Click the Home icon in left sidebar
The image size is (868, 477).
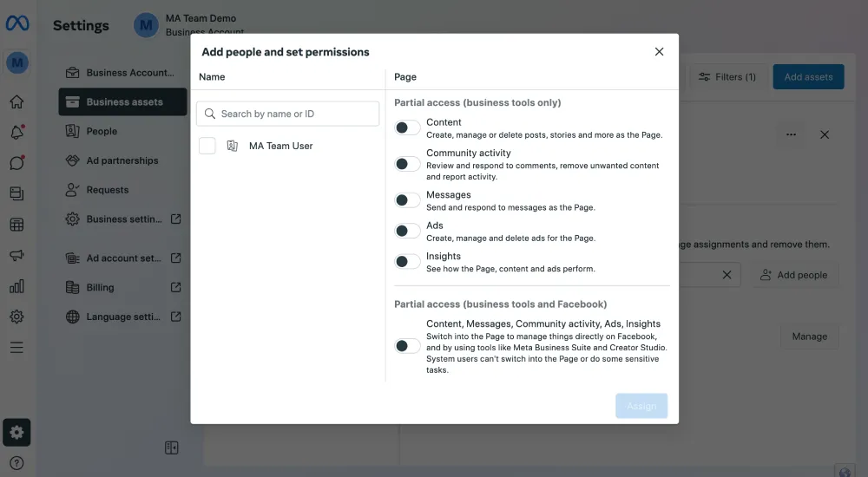tap(16, 102)
